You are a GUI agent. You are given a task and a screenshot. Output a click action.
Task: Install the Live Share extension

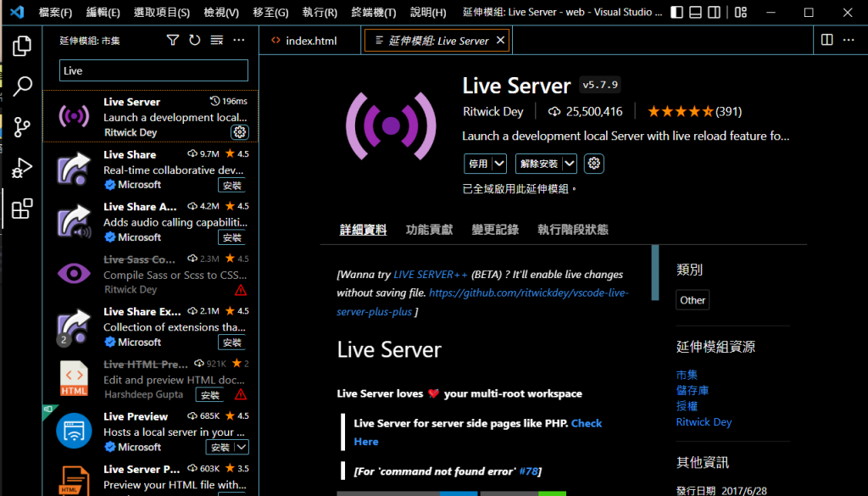(232, 186)
